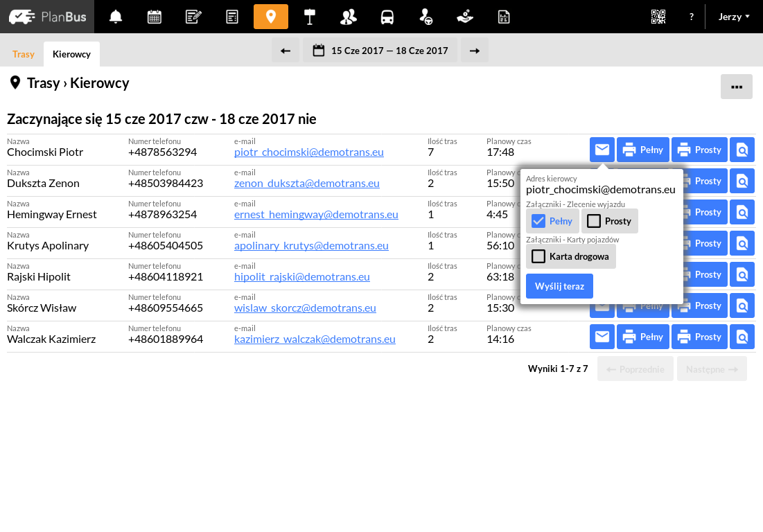763x532 pixels.
Task: Open the QR code icon in top bar
Action: click(658, 17)
